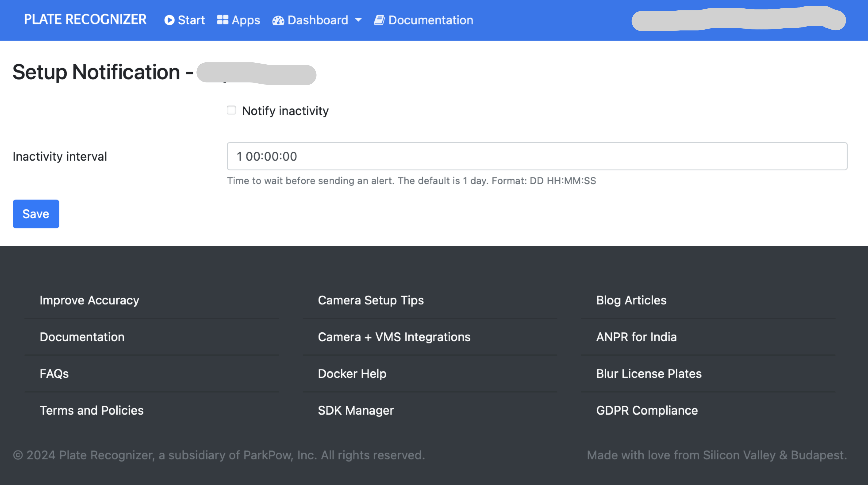Open the Blur License Plates link
Image resolution: width=868 pixels, height=485 pixels.
pyautogui.click(x=649, y=374)
